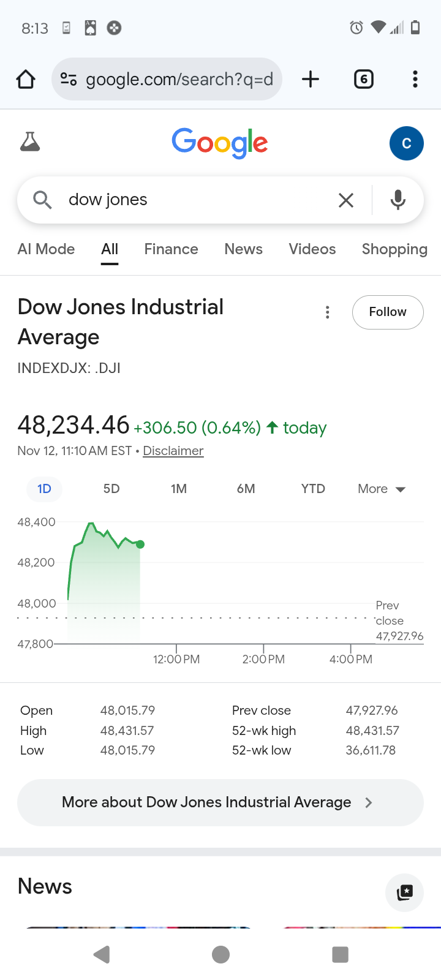Open the Disclaimer link

pos(173,451)
